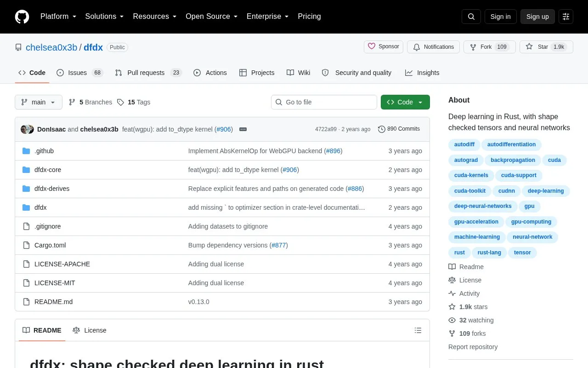Screen dimensions: 588x368
Task: Select the License tab beside README
Action: point(90,330)
